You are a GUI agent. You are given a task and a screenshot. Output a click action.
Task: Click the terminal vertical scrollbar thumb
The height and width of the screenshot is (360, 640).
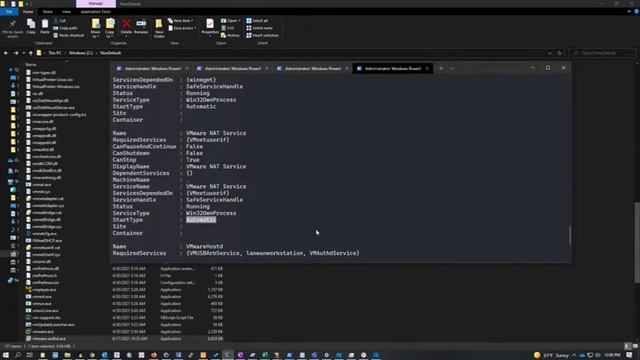coord(570,235)
